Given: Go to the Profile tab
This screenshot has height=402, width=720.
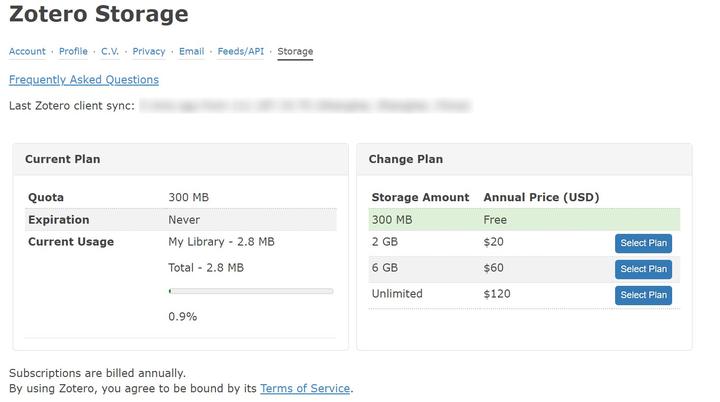Looking at the screenshot, I should [x=73, y=52].
